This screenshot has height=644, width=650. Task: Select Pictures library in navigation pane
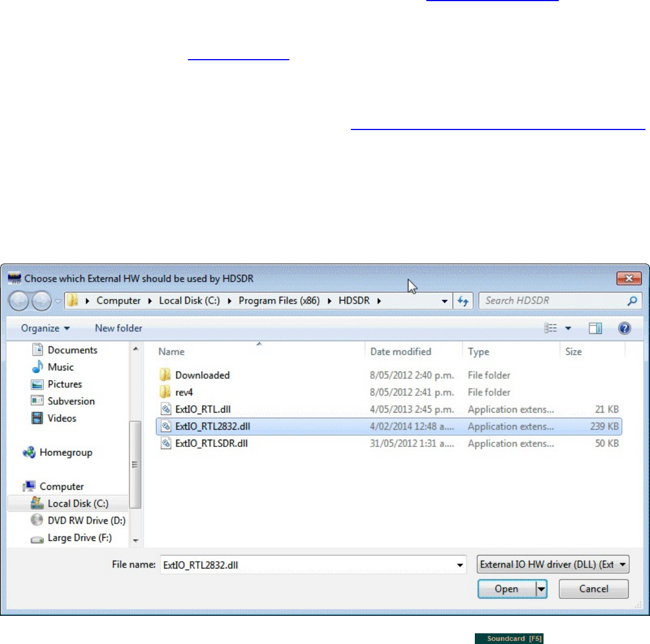65,384
